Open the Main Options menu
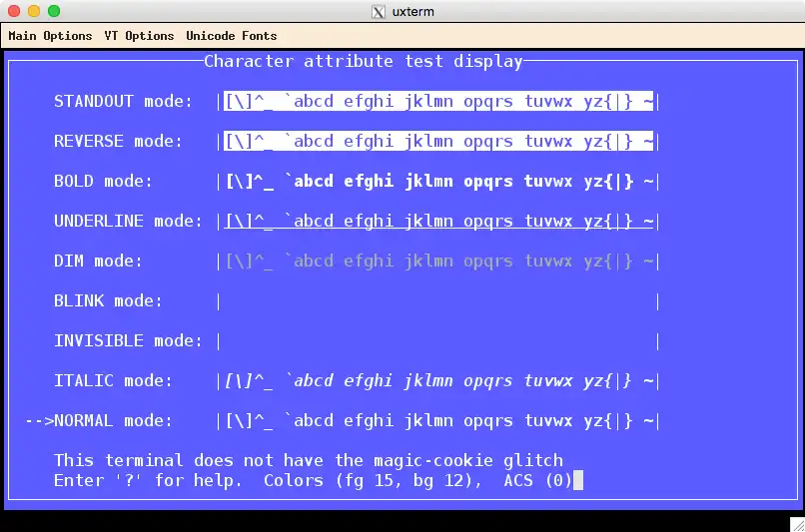 coord(50,36)
